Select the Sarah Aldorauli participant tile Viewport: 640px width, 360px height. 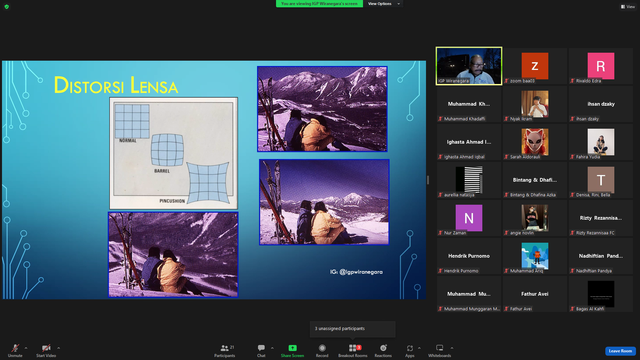[x=535, y=142]
